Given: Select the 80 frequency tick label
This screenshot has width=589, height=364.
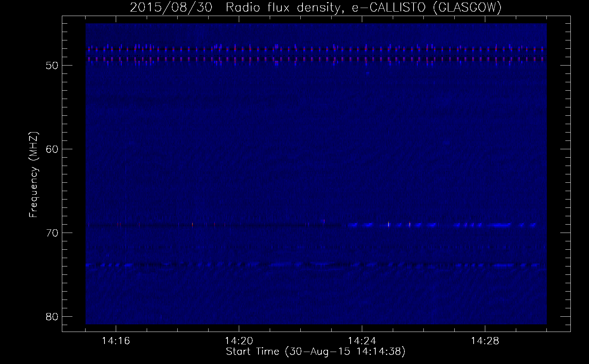Looking at the screenshot, I should (53, 317).
